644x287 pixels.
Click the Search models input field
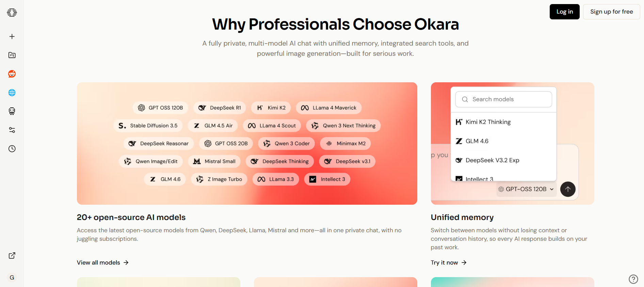point(504,99)
